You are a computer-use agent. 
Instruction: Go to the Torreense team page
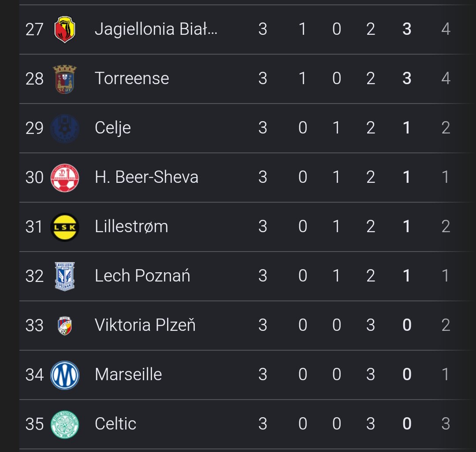point(132,78)
